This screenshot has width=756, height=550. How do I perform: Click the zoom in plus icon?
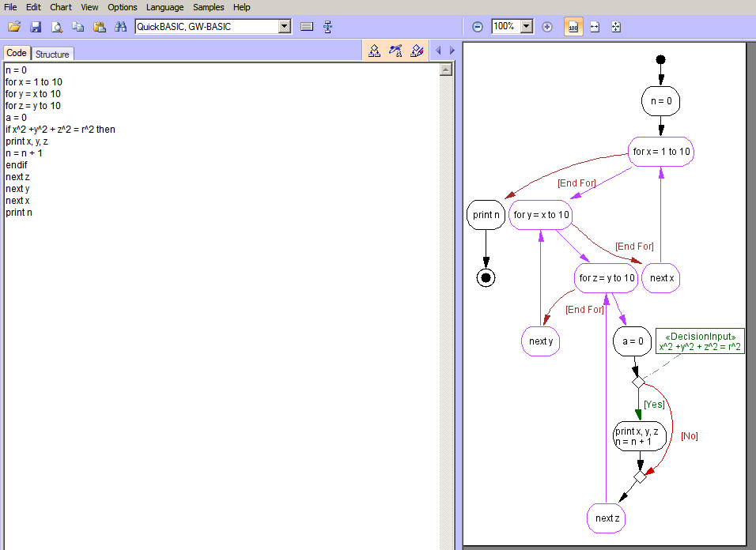coord(547,27)
